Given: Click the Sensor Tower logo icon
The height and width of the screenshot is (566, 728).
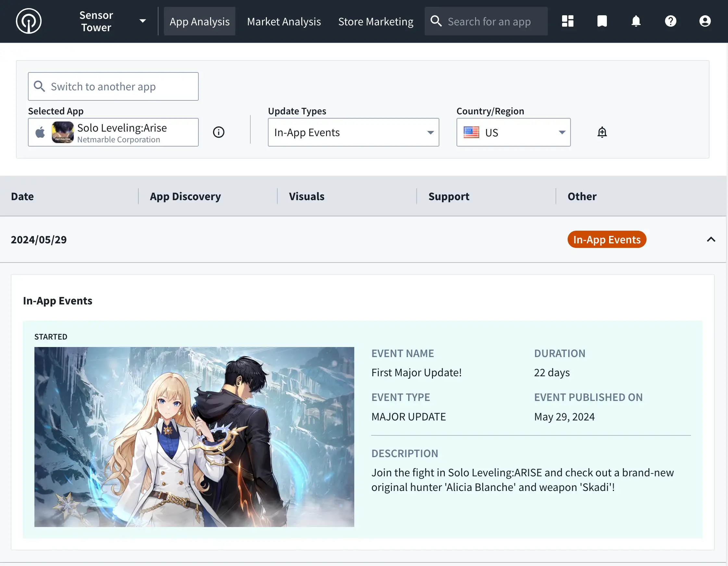Looking at the screenshot, I should click(x=29, y=21).
